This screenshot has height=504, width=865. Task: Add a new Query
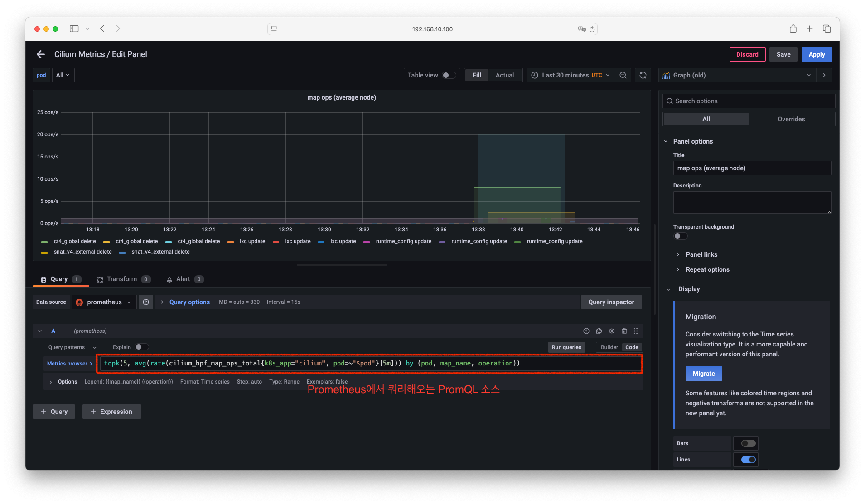coord(54,412)
